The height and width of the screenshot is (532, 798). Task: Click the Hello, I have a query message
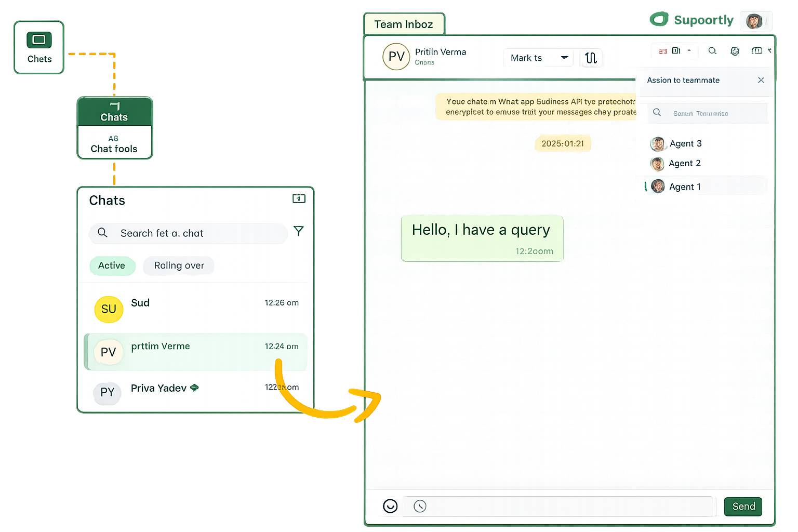pos(482,238)
